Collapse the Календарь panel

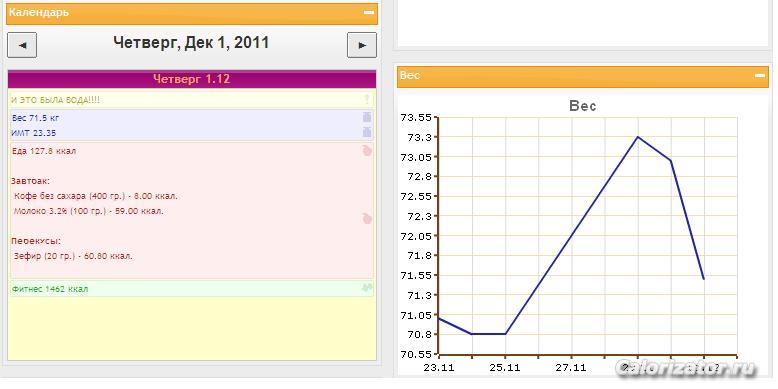pos(369,13)
